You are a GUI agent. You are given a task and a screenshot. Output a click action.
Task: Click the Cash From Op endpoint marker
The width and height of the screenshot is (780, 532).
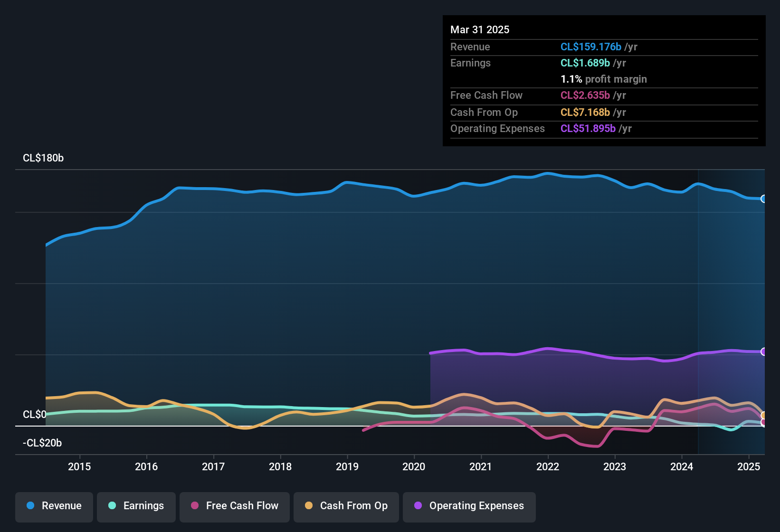pyautogui.click(x=763, y=415)
